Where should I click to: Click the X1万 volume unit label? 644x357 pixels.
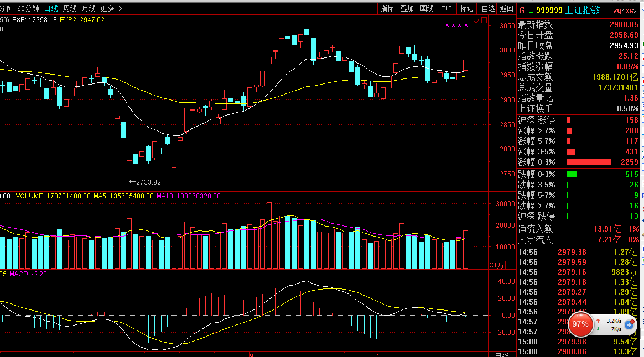pos(497,265)
